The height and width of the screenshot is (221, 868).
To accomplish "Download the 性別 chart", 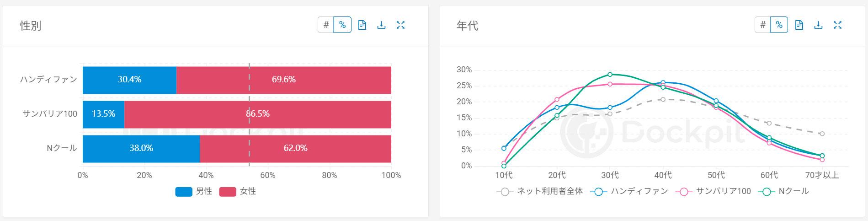I will (381, 25).
